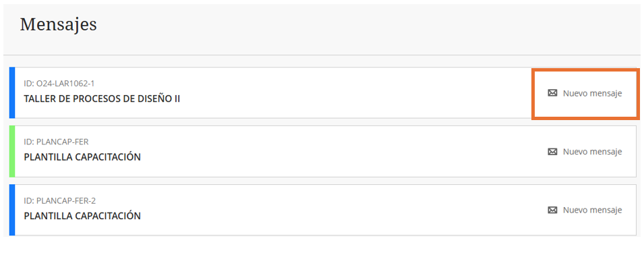Viewport: 644px width, 253px height.
Task: Click the Mensajes page heading
Action: [58, 25]
